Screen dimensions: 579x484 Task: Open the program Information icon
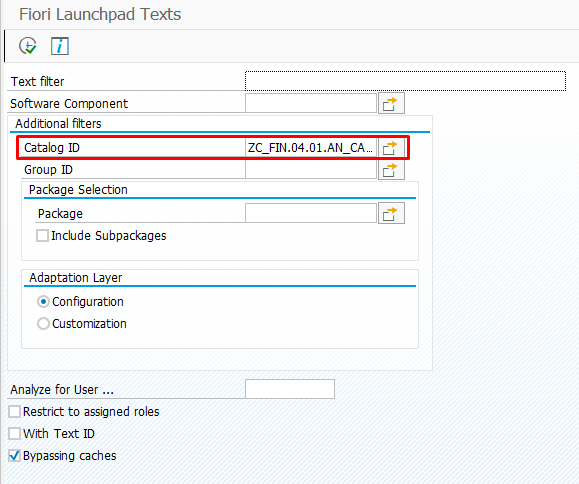pyautogui.click(x=59, y=46)
